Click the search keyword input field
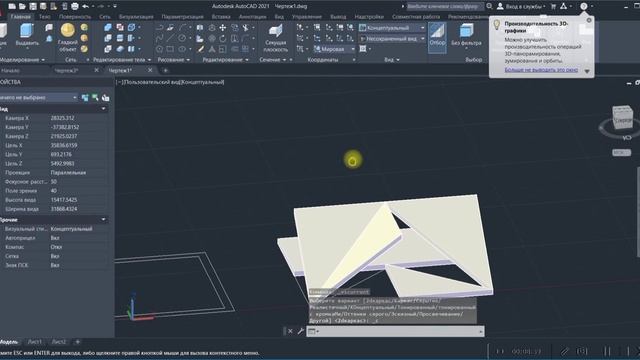Image resolution: width=640 pixels, height=360 pixels. pyautogui.click(x=445, y=6)
